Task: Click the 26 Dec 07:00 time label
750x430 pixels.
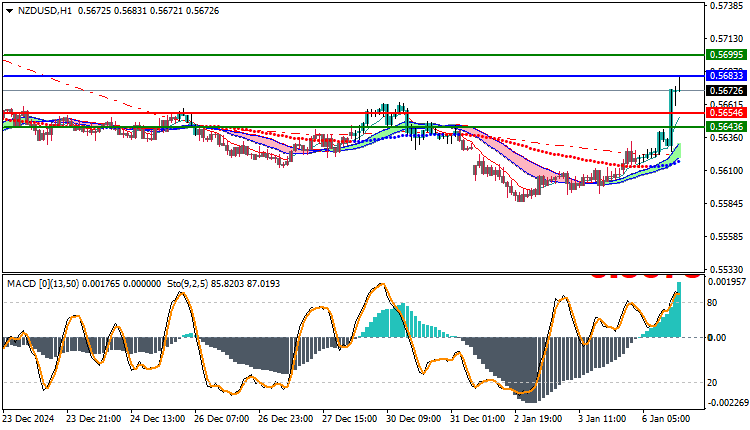Action: (221, 419)
